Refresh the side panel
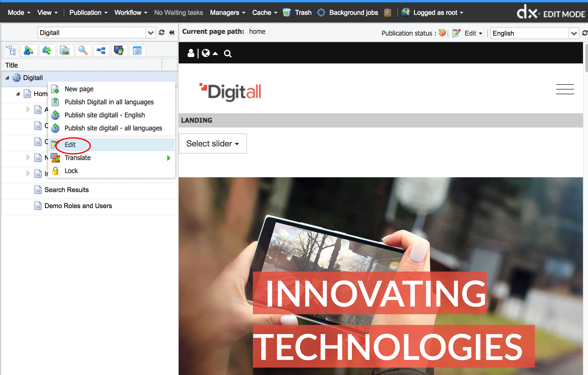 [x=161, y=33]
